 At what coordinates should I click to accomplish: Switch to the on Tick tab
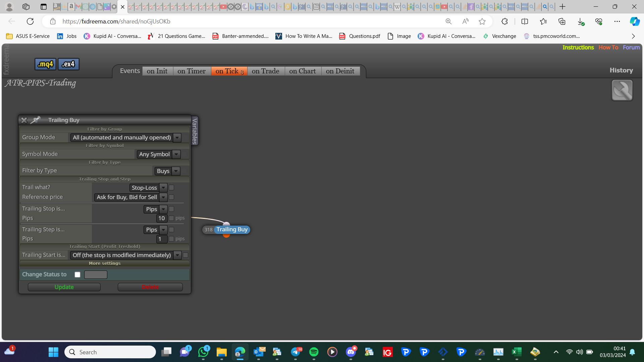point(229,71)
